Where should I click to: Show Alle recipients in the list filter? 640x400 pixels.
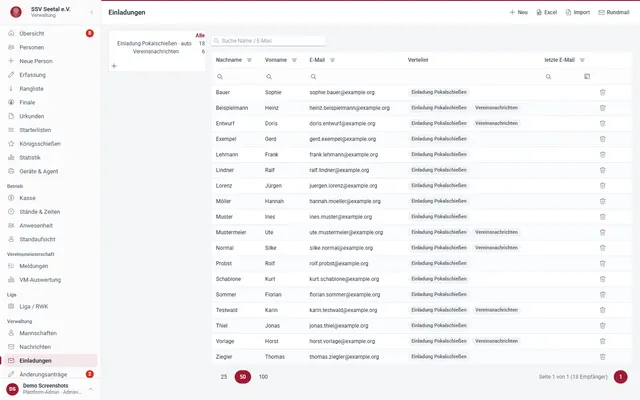[x=200, y=36]
